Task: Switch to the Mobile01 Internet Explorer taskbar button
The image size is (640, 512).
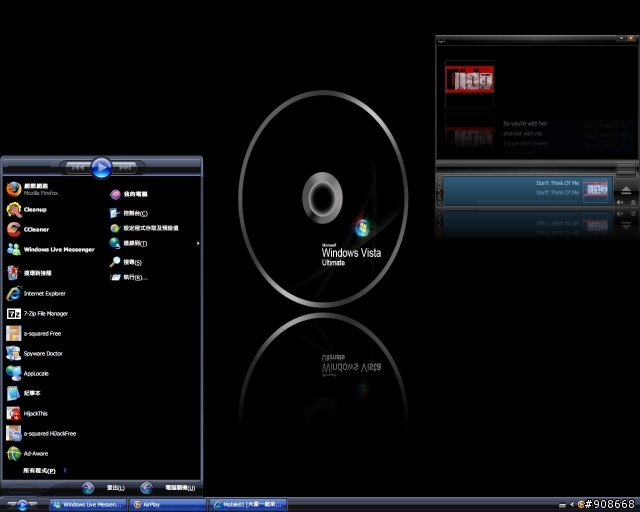Action: pos(248,505)
